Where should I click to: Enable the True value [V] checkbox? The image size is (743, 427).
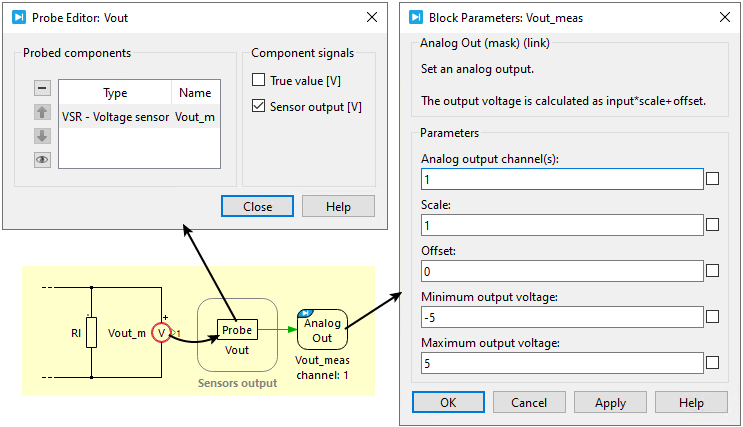[259, 80]
